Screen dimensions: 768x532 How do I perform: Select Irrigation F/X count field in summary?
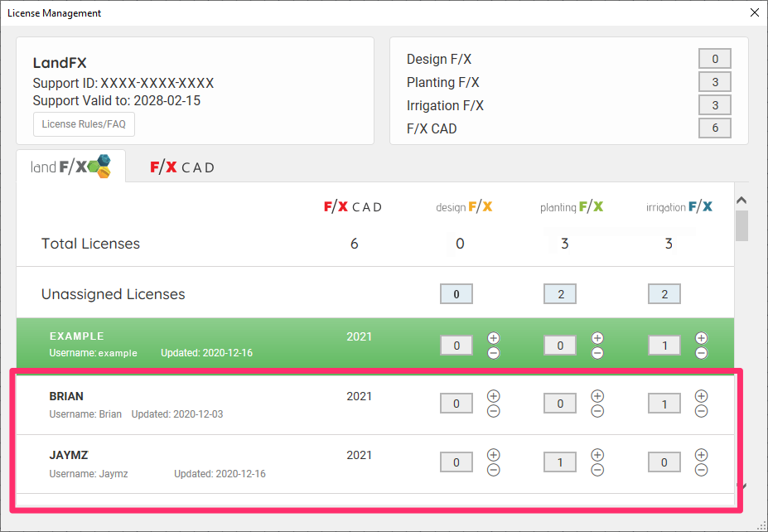pyautogui.click(x=715, y=105)
